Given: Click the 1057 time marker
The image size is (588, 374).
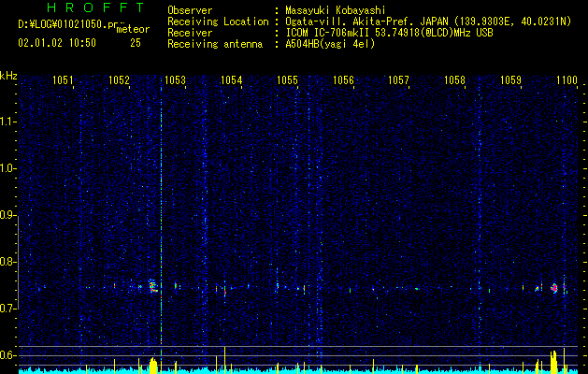Looking at the screenshot, I should pyautogui.click(x=398, y=79).
